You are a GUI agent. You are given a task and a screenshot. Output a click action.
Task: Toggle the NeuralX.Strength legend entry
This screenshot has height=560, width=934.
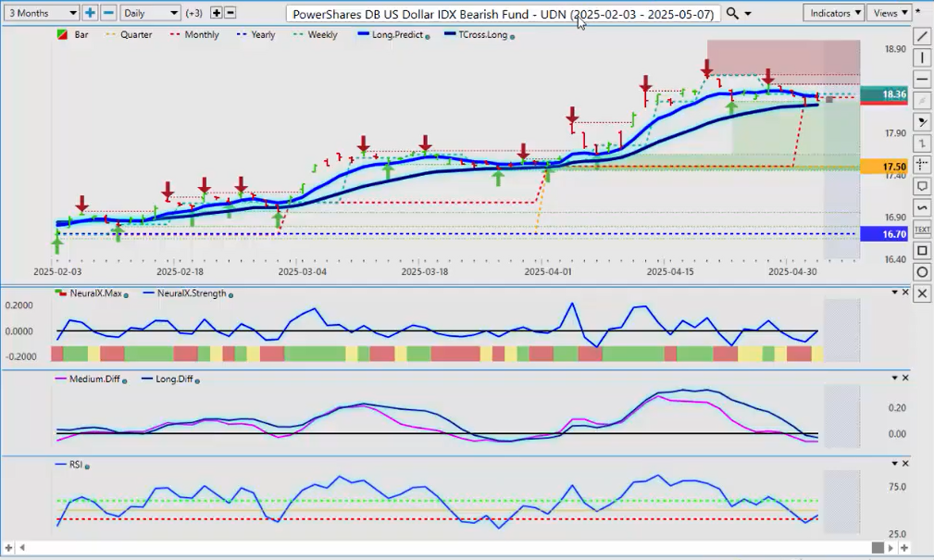click(188, 293)
